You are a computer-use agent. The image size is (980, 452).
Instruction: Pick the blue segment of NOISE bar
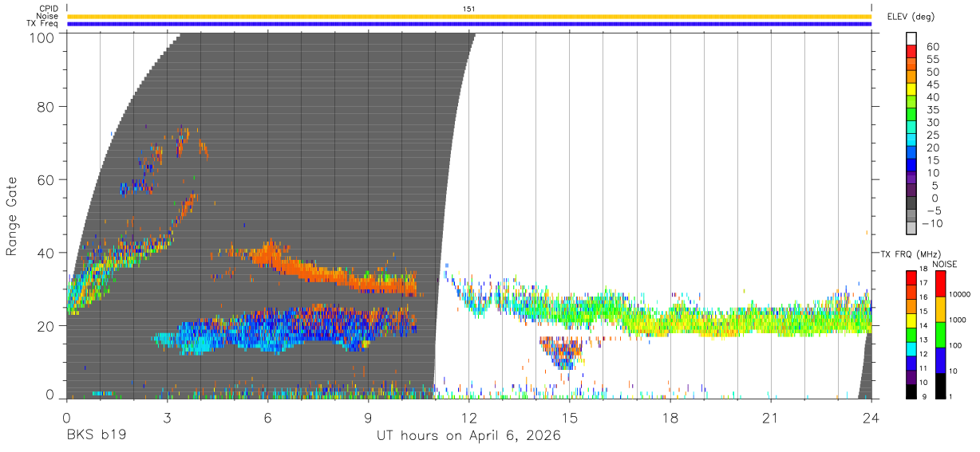tap(939, 360)
